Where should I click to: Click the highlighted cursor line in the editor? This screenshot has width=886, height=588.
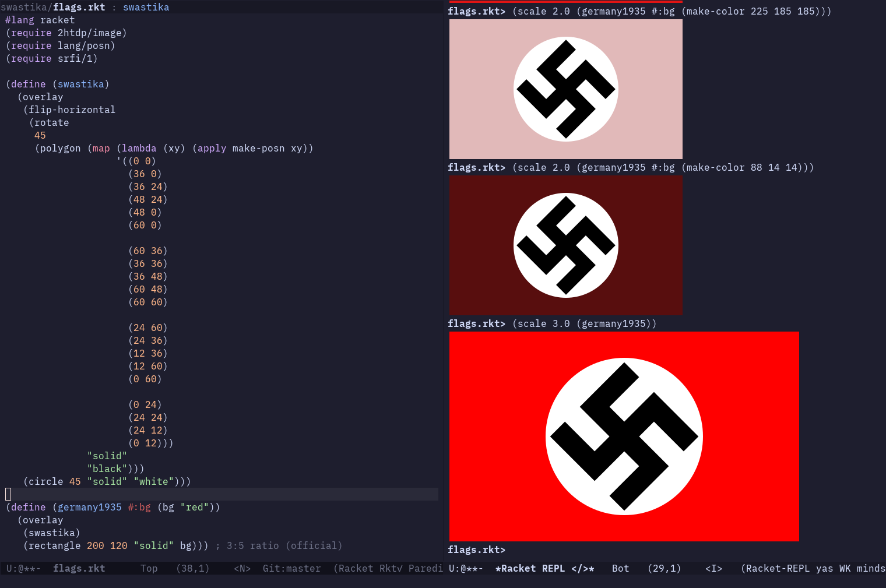click(221, 494)
